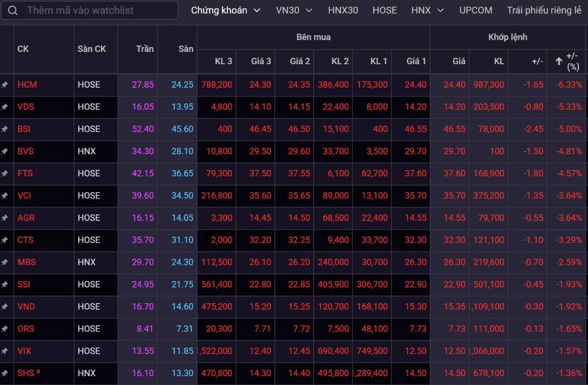Select the SSI stock symbol
This screenshot has width=588, height=385.
click(24, 285)
